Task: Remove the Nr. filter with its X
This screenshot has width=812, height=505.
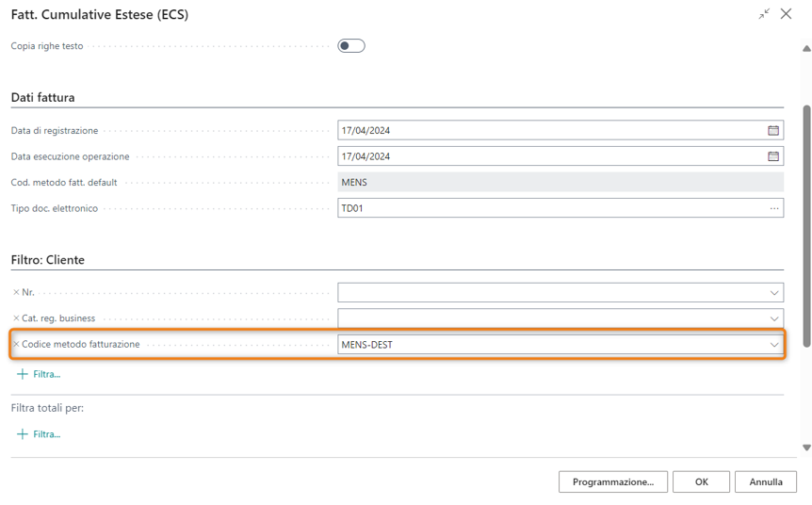Action: (x=16, y=293)
